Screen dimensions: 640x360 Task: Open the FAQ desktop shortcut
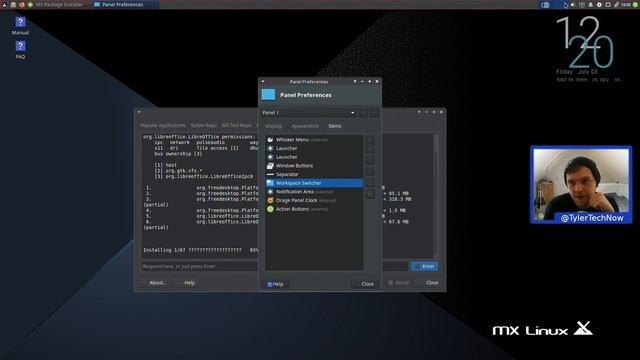click(x=20, y=50)
